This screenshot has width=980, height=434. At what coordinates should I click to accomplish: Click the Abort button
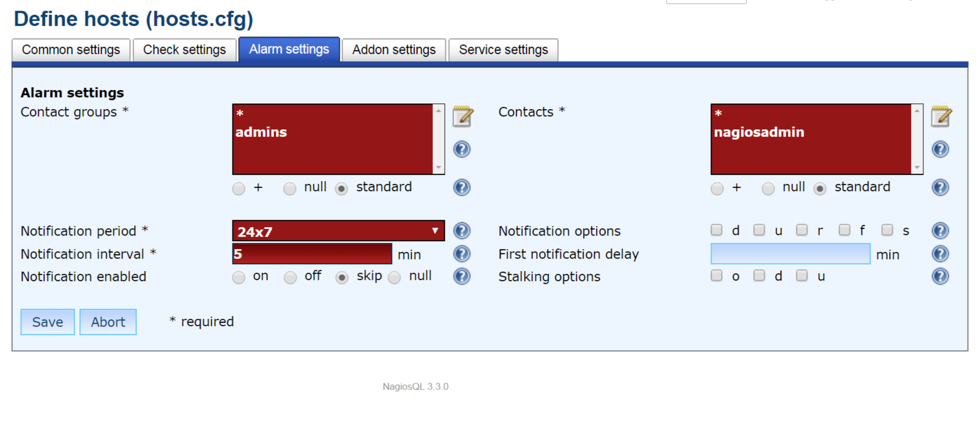[x=108, y=322]
